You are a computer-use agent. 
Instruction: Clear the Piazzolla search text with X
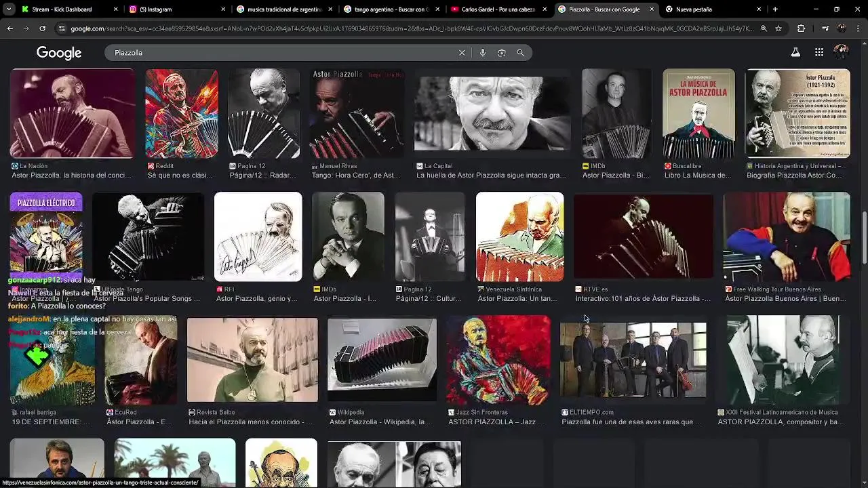[x=462, y=53]
